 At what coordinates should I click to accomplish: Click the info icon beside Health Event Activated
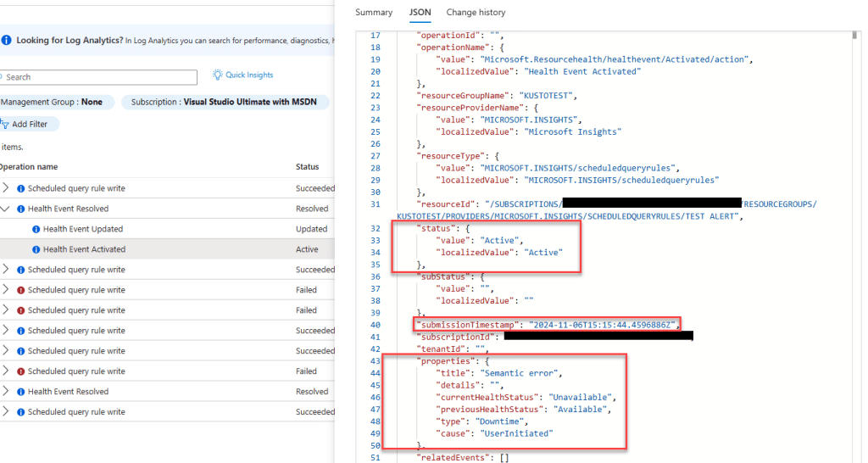pos(36,249)
